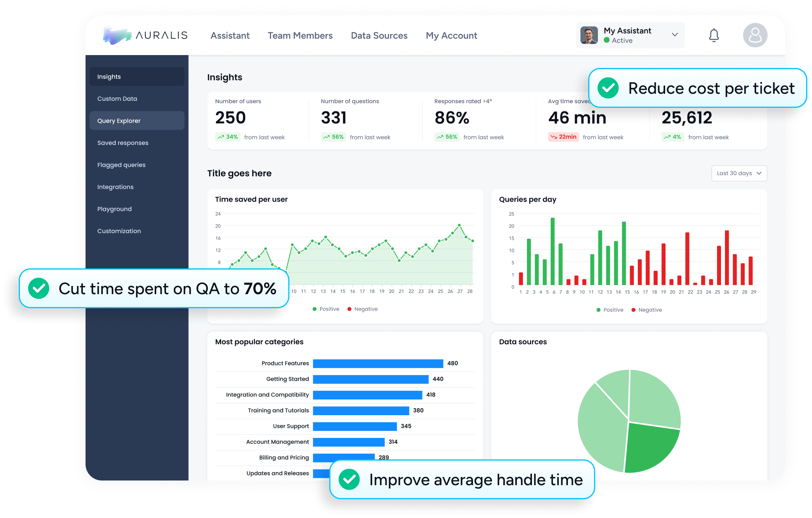
Task: Toggle Negative legend in Time saved chart
Action: [362, 309]
